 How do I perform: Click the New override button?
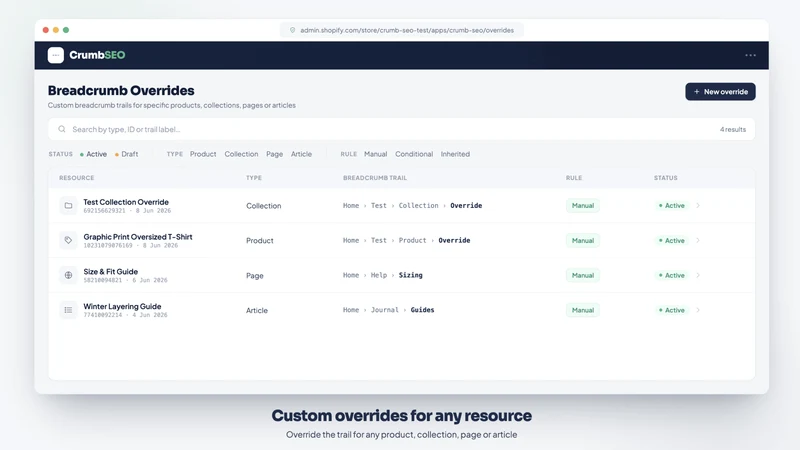720,92
